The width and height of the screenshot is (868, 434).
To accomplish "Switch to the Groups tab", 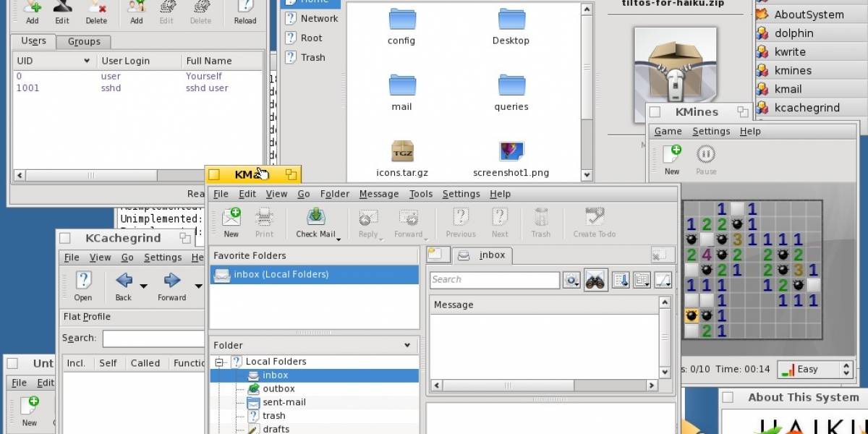I will [x=84, y=41].
